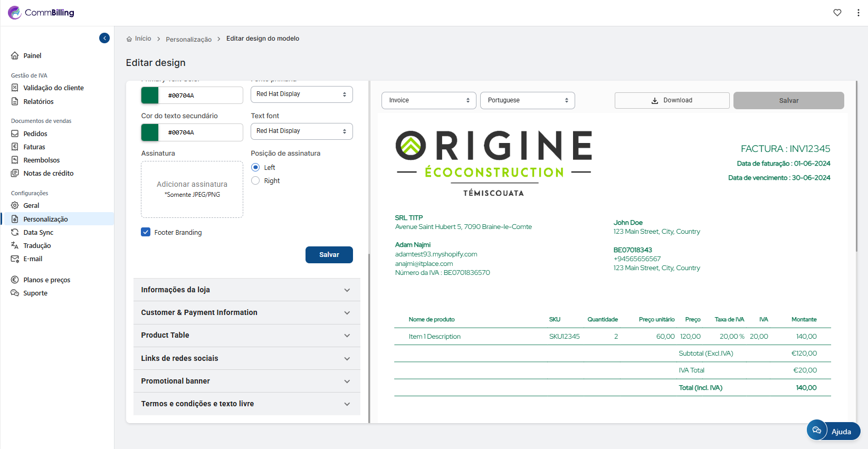Click the E-mail envelope icon in sidebar
The width and height of the screenshot is (868, 449).
tap(15, 259)
